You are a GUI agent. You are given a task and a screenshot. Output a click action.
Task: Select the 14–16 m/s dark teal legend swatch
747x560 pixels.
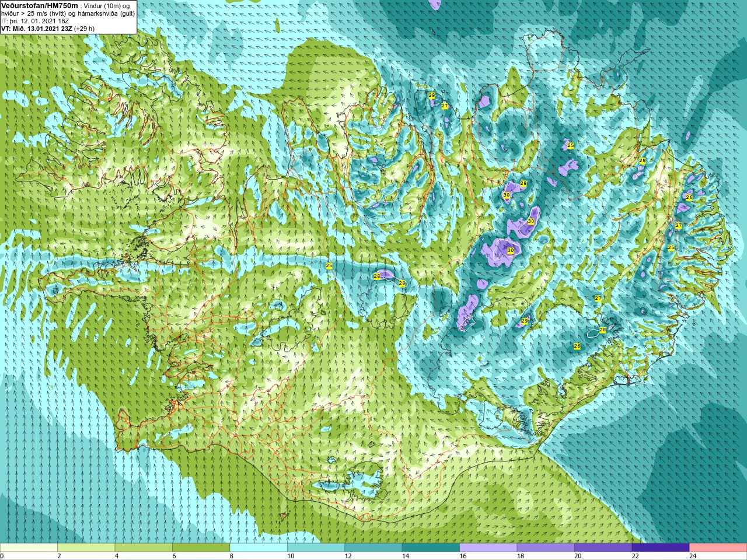click(x=431, y=548)
